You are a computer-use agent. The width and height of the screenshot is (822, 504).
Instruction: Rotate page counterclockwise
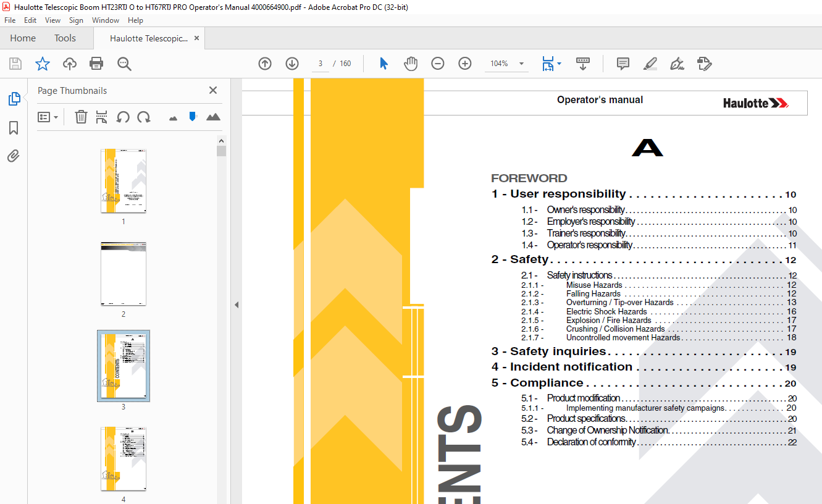[x=123, y=117]
